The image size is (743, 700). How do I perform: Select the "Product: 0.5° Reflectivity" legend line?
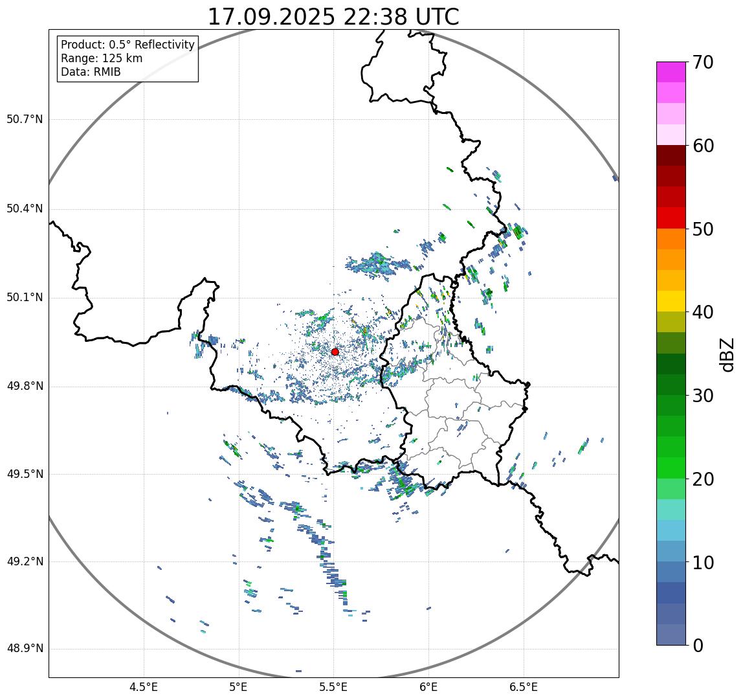128,45
